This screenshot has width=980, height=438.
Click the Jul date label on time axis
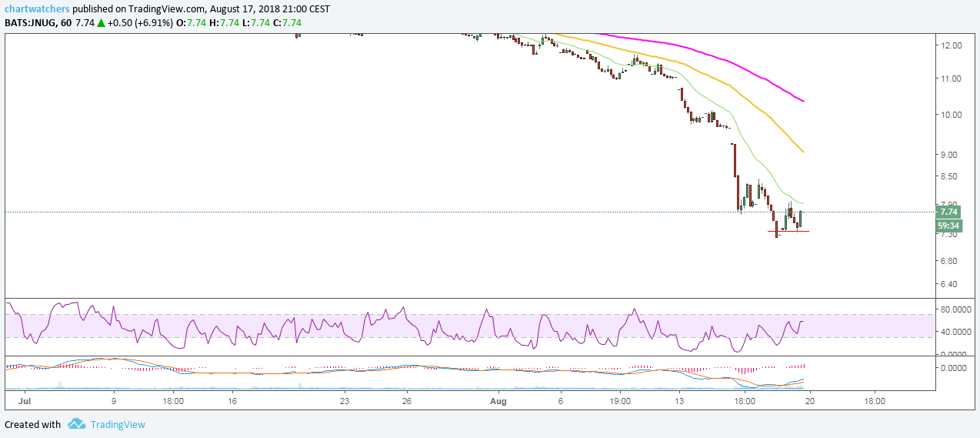coord(23,401)
